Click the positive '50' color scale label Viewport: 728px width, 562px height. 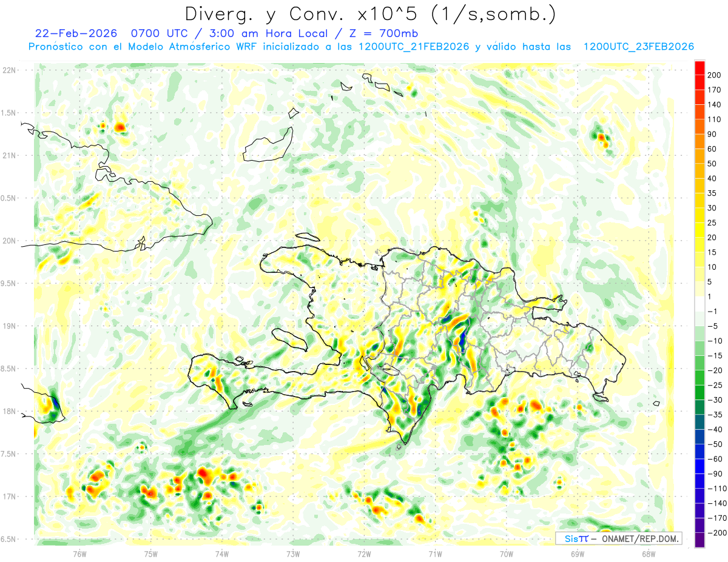click(x=712, y=164)
